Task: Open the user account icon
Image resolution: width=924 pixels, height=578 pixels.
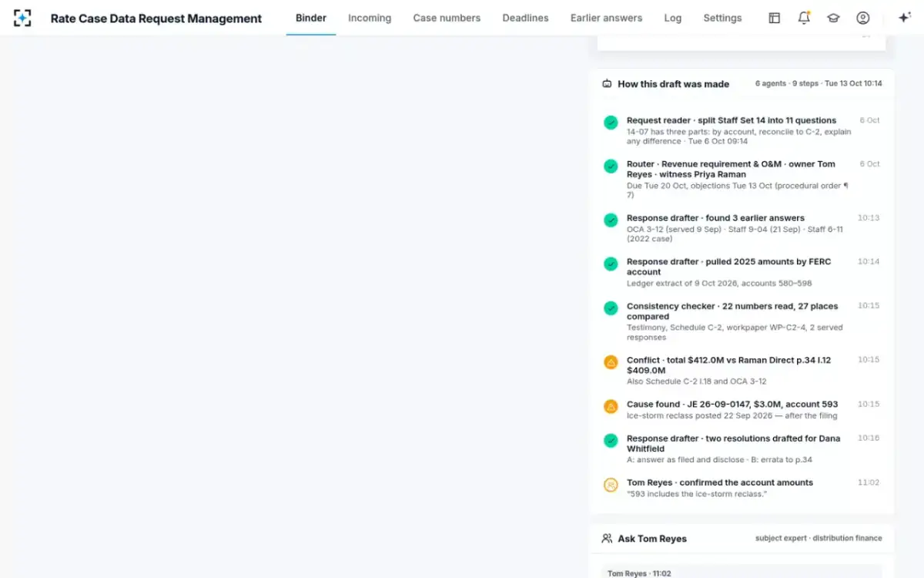Action: 863,18
